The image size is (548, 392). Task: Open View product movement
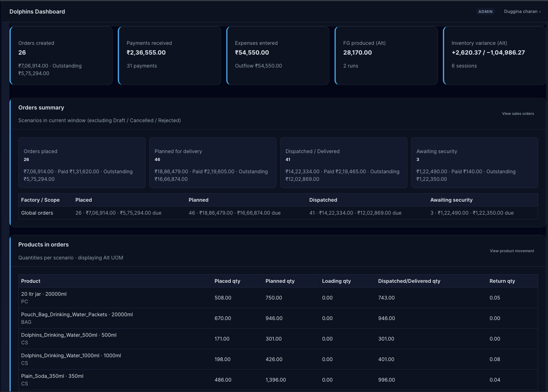(x=511, y=251)
